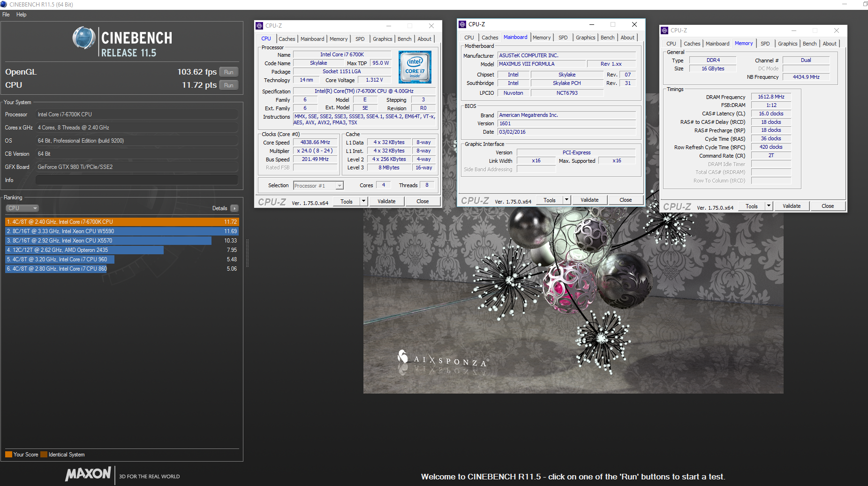Click Validate in the Memory window

point(792,206)
